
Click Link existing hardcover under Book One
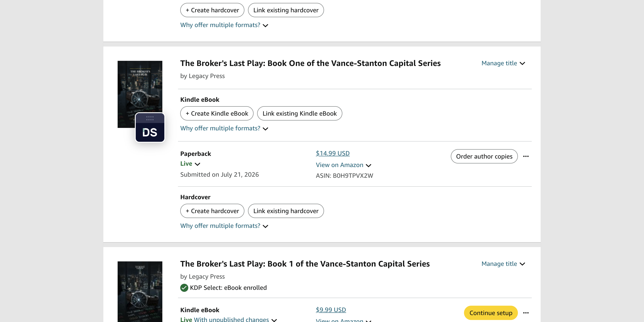pos(286,211)
